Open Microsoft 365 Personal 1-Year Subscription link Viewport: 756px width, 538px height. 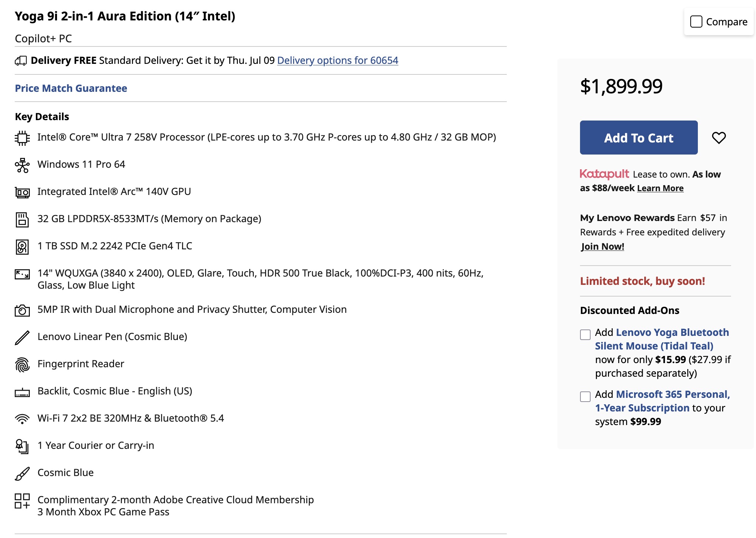pyautogui.click(x=663, y=401)
